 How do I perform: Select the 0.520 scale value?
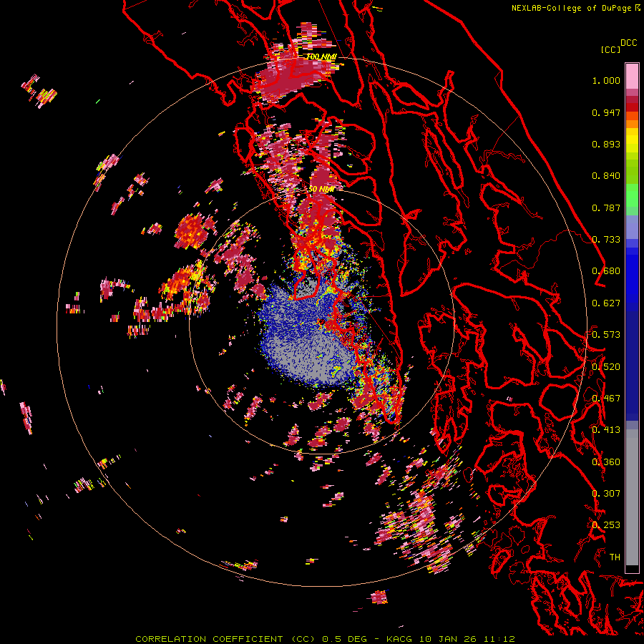tap(606, 367)
